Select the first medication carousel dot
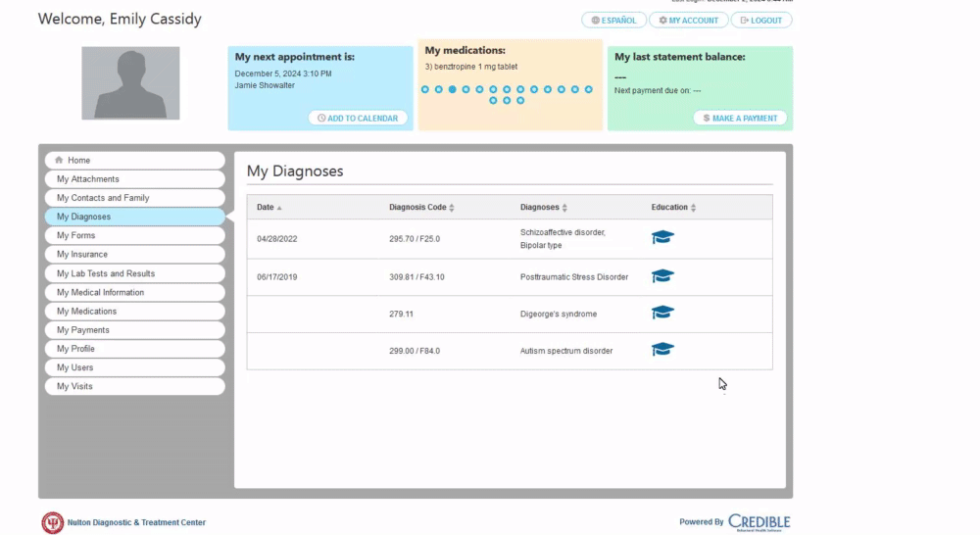Screen dimensions: 980x535 425,89
